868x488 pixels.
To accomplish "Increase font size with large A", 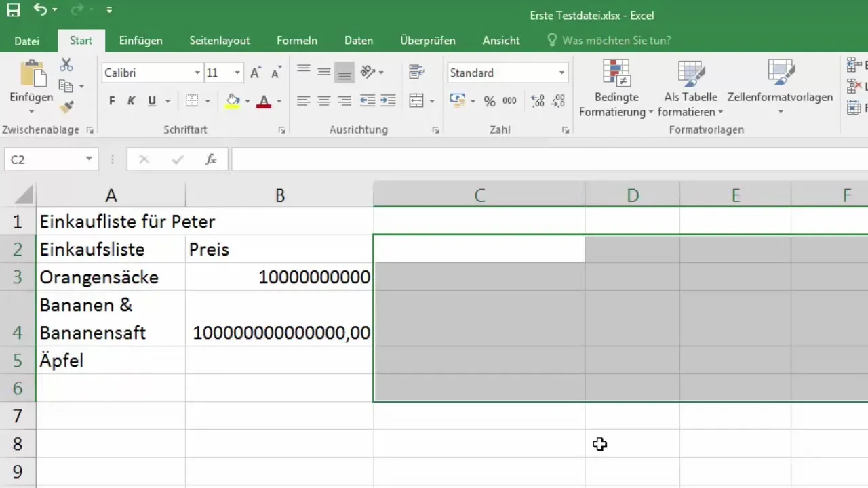I will tap(255, 73).
